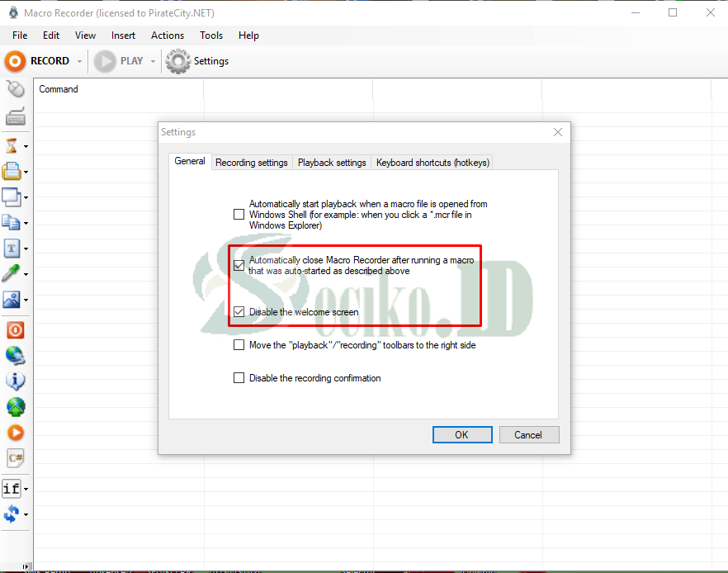Open the PLAY dropdown arrow
This screenshot has width=728, height=573.
pyautogui.click(x=154, y=60)
